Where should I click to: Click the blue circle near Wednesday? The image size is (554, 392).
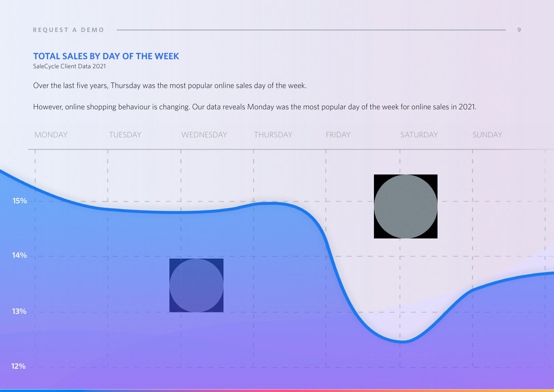coord(196,285)
